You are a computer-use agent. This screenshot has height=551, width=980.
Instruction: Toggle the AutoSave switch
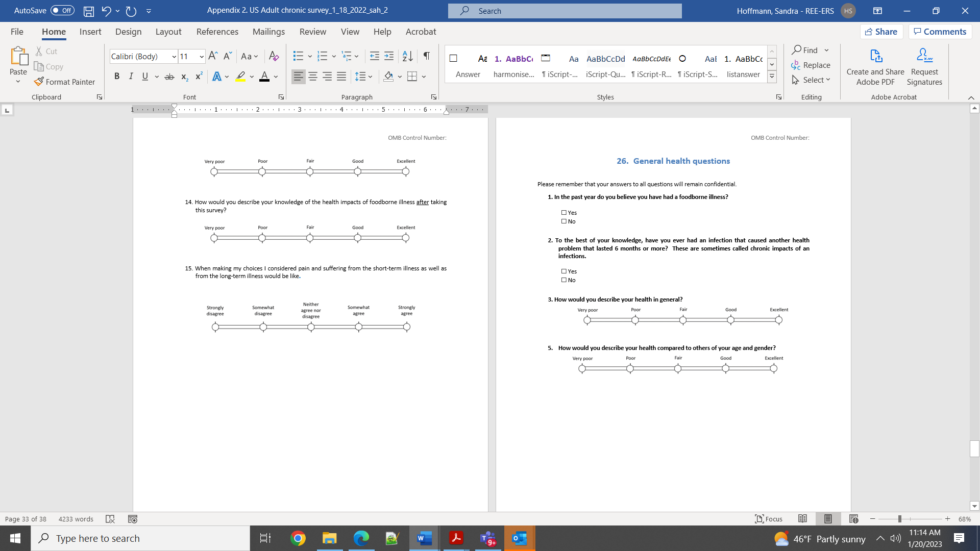(62, 11)
